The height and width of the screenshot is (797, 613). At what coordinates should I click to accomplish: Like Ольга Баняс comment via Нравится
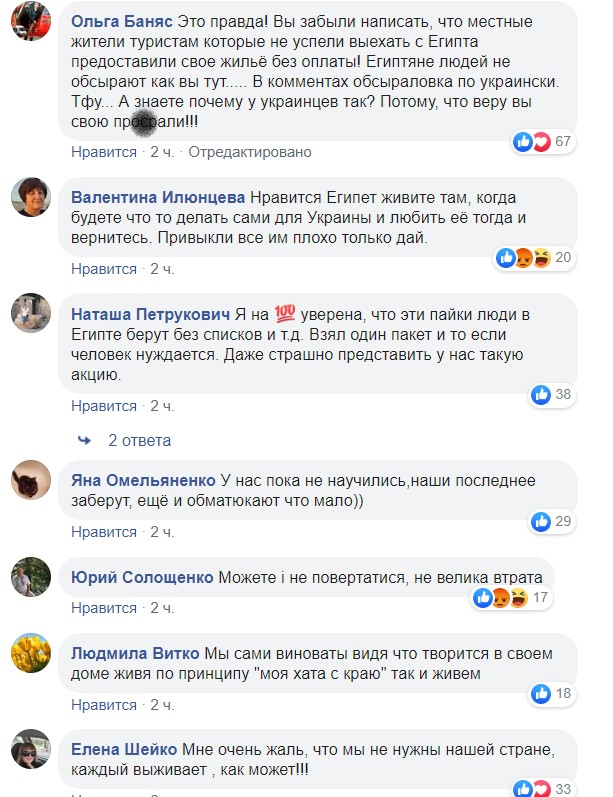click(104, 152)
